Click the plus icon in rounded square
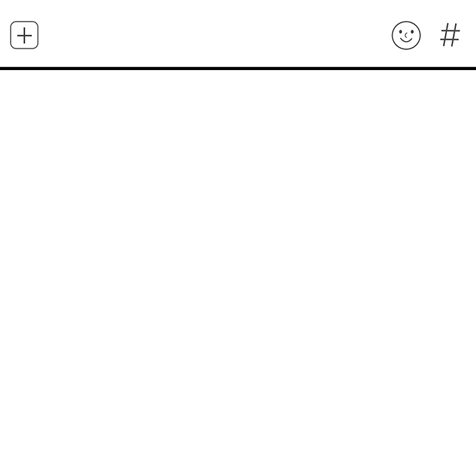 point(24,35)
